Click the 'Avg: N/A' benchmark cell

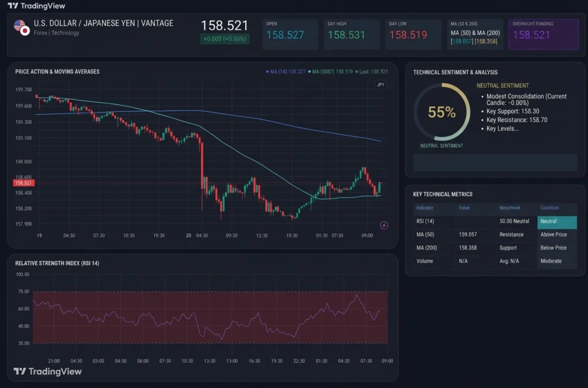[509, 261]
